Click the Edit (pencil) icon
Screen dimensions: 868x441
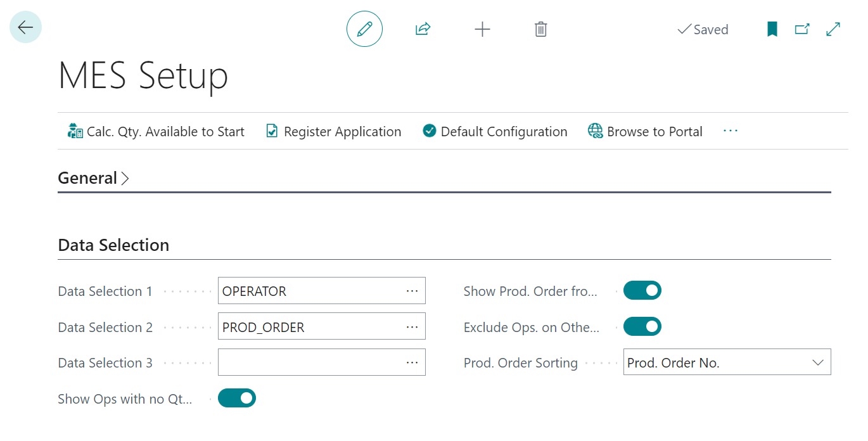point(364,29)
